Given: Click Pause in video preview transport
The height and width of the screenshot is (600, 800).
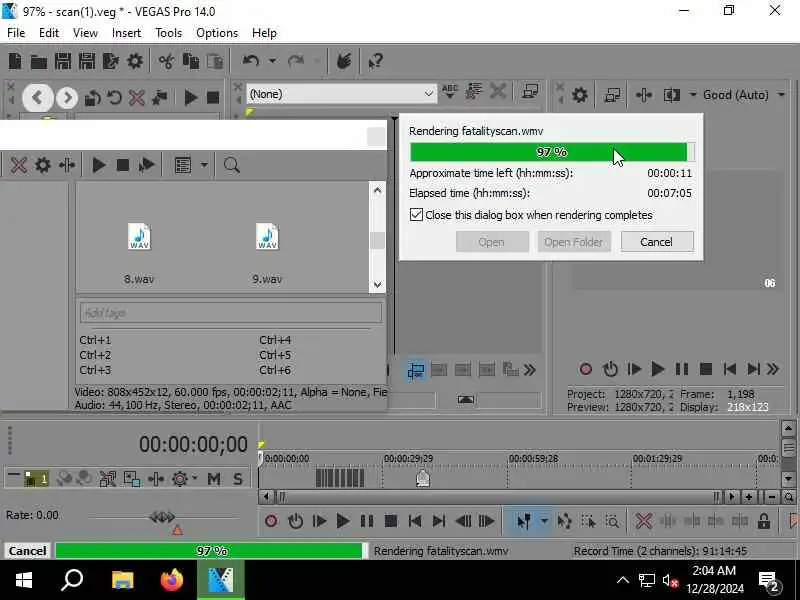Looking at the screenshot, I should tap(682, 369).
